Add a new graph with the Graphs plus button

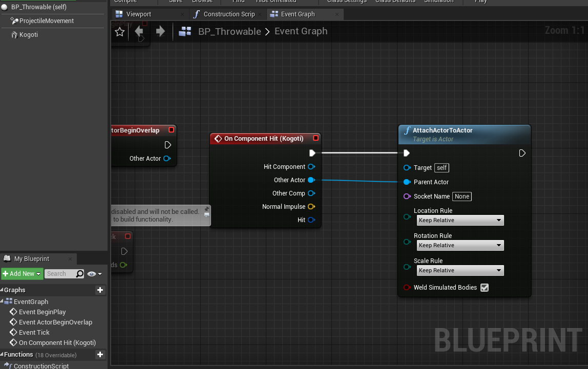pos(100,290)
